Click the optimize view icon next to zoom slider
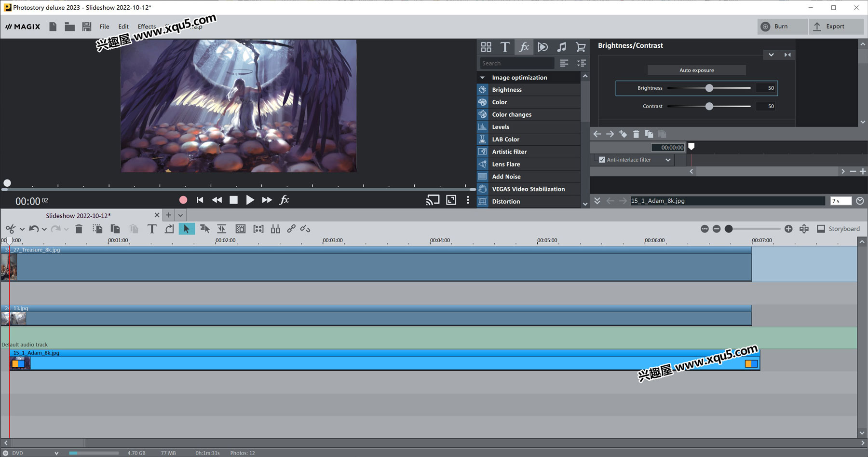868x457 pixels. 804,229
